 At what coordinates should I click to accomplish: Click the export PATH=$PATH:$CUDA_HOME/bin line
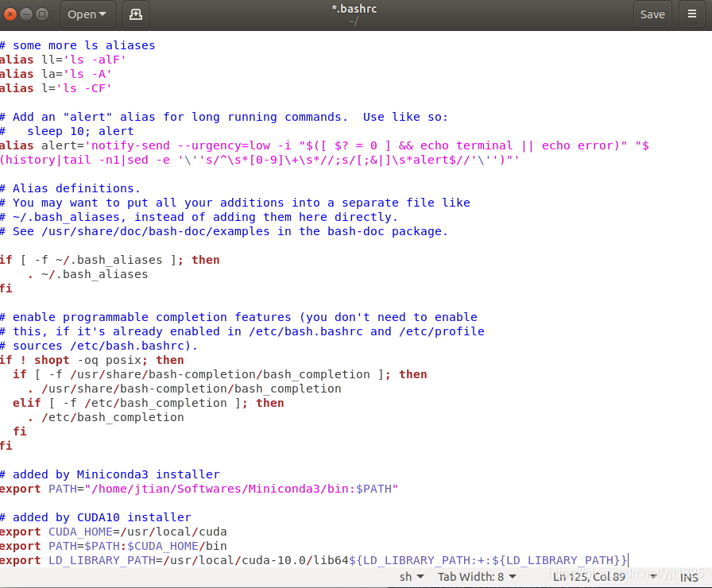coord(114,546)
